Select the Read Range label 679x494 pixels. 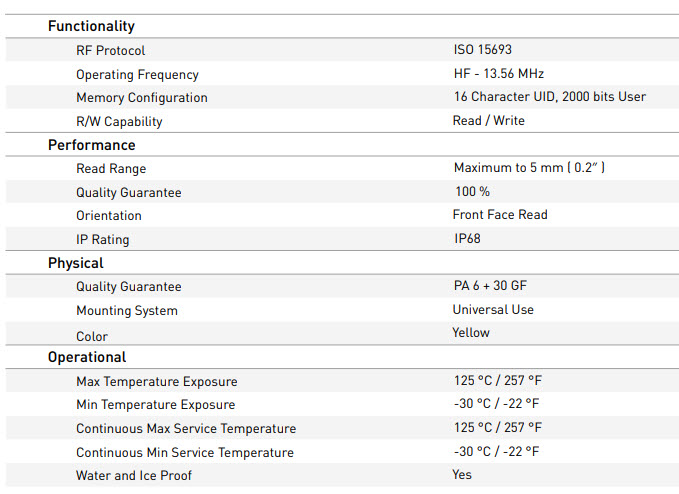[x=111, y=168]
